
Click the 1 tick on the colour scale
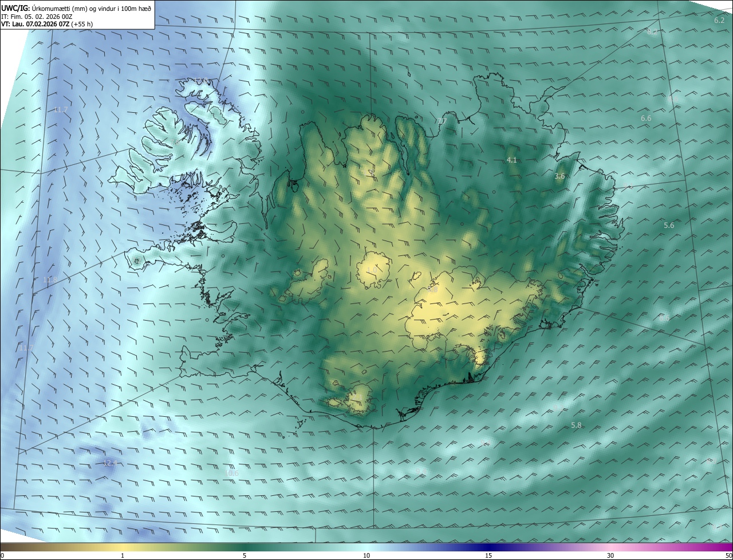pyautogui.click(x=123, y=555)
